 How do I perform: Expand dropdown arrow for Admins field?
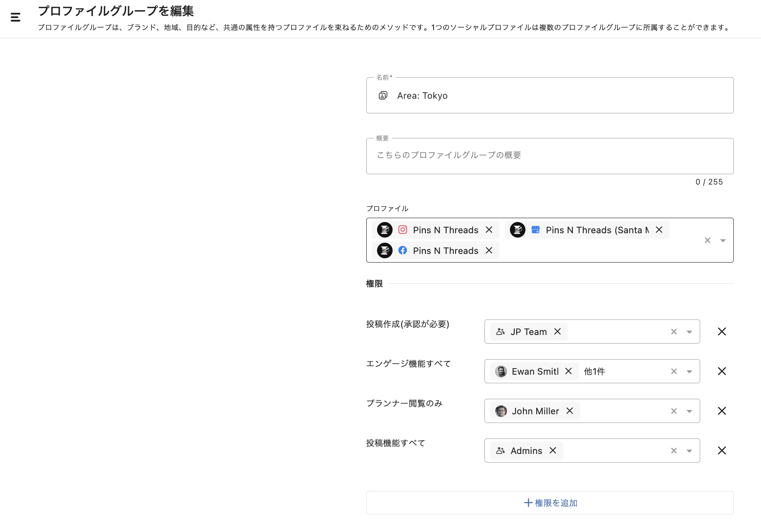click(x=689, y=451)
